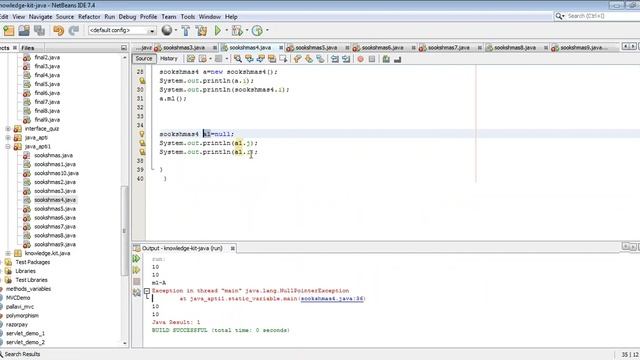
Task: Click the Search input field at top right
Action: [x=601, y=16]
